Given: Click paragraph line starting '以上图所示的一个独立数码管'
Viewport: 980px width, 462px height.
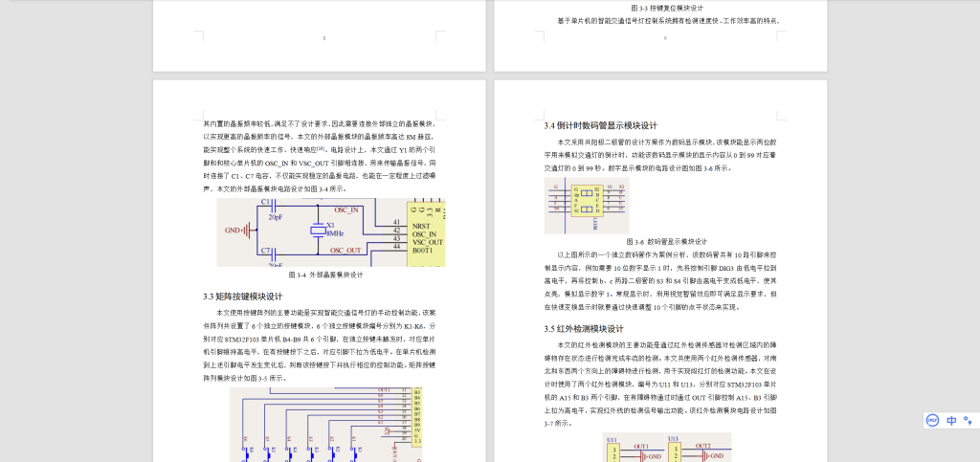Looking at the screenshot, I should coord(667,255).
